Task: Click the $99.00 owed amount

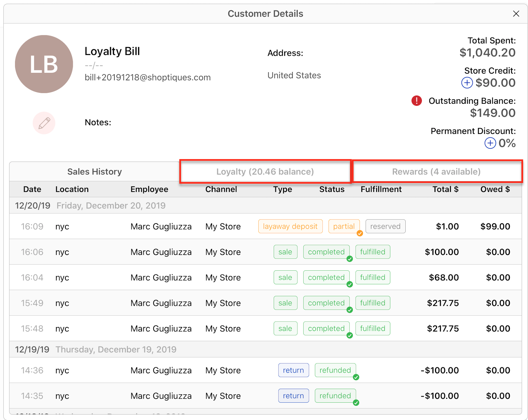Action: click(x=495, y=227)
